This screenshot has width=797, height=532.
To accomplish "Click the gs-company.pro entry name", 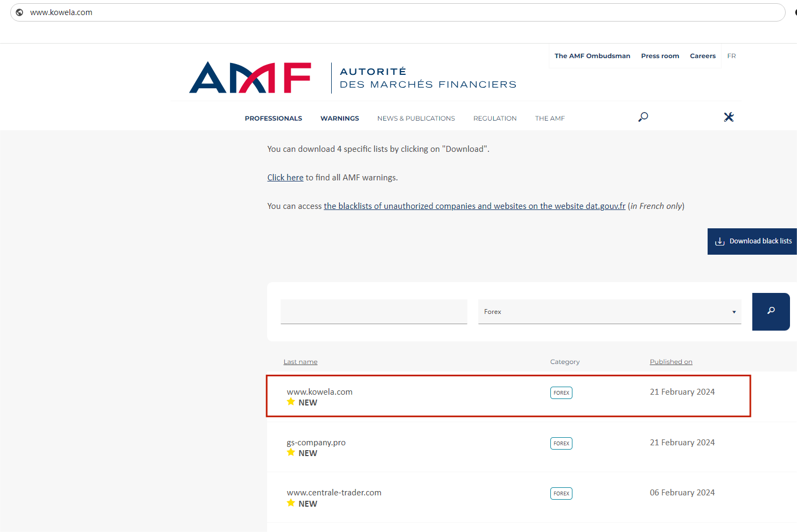I will point(316,443).
